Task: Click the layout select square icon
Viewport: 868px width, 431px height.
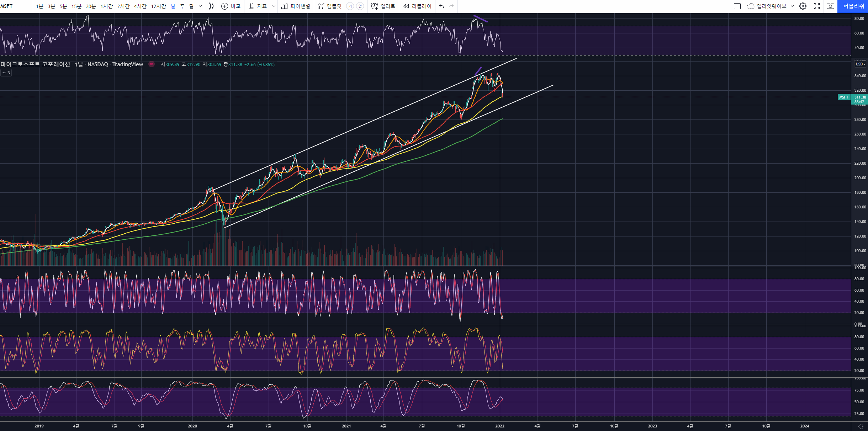Action: 737,6
